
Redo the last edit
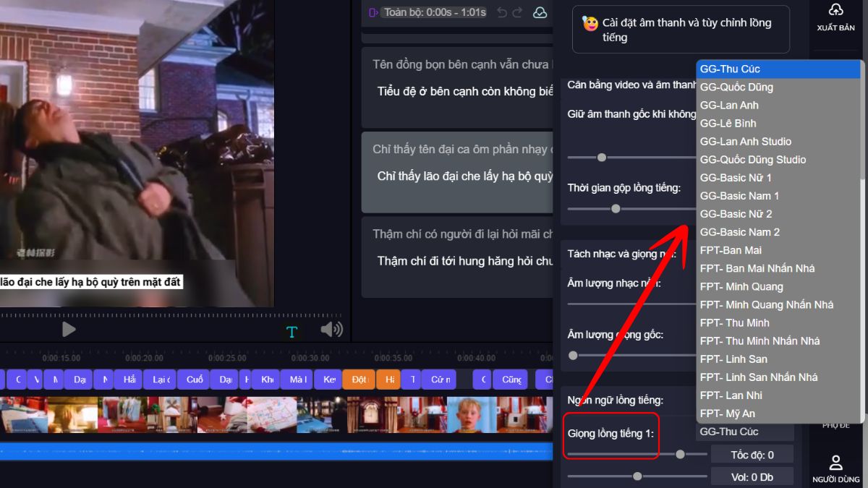[x=517, y=12]
